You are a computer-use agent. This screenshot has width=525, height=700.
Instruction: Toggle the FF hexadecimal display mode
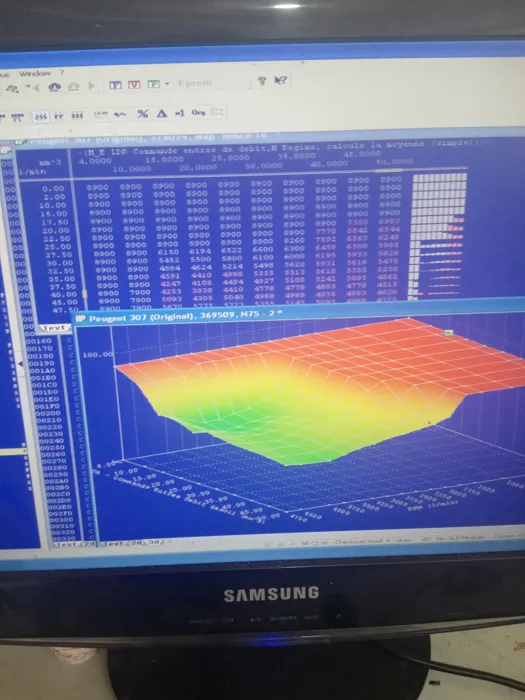coord(59,117)
